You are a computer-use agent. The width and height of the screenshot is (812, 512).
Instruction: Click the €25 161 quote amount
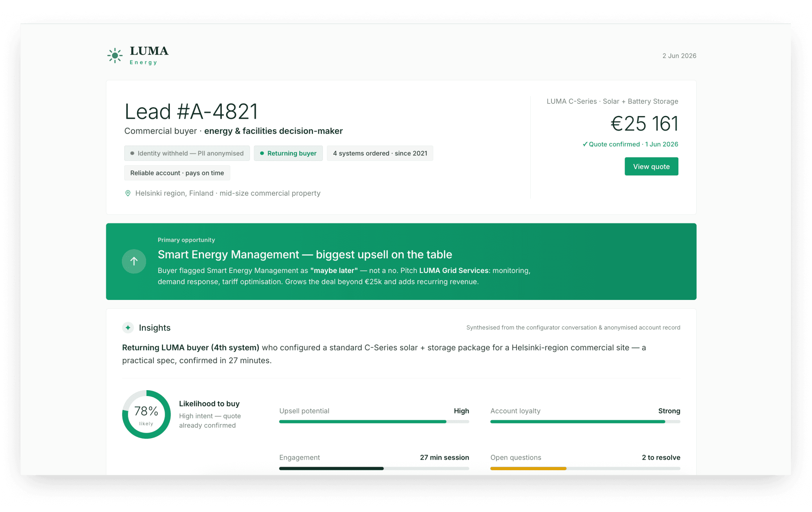click(644, 124)
